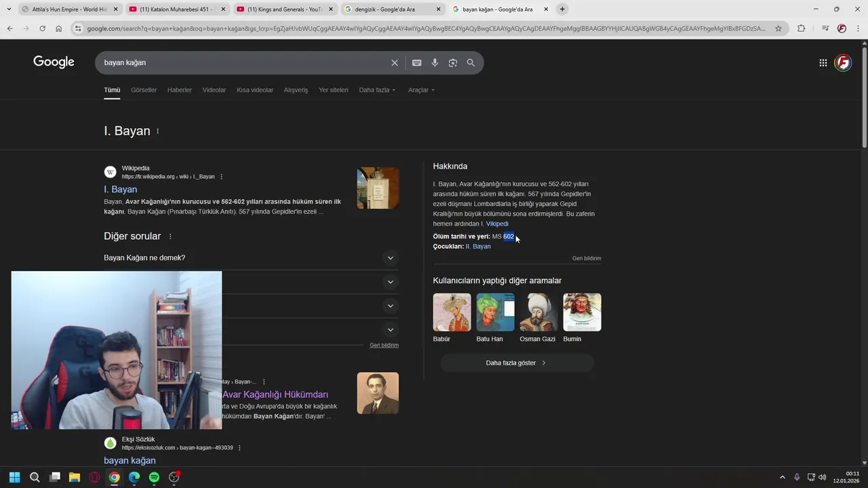Open volume control in system tray

point(822,477)
